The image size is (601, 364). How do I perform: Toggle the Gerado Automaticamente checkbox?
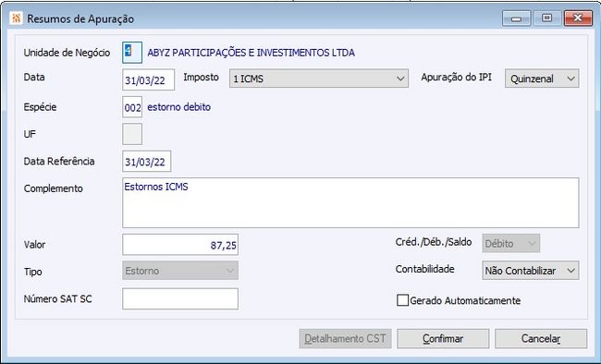coord(402,300)
